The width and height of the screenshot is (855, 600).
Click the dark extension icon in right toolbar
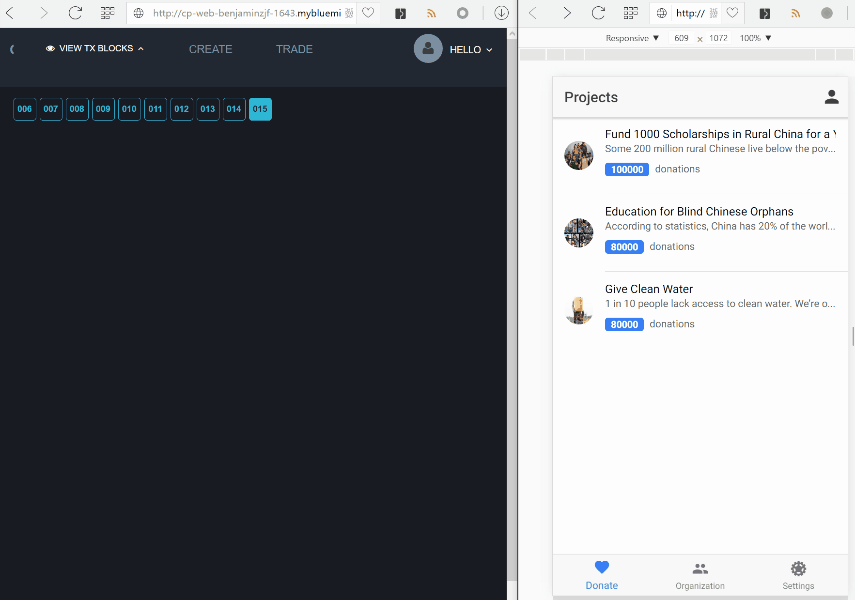(764, 13)
